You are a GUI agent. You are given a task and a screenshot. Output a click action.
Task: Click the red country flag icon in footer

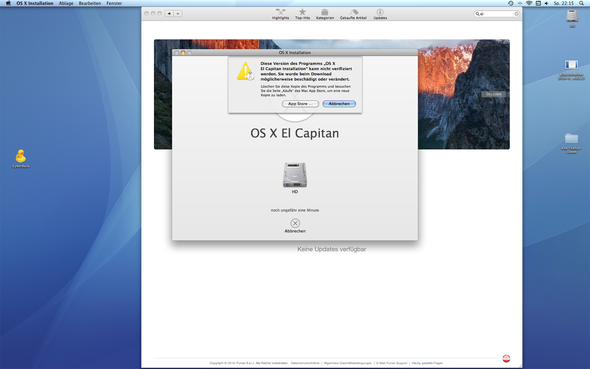click(x=506, y=358)
